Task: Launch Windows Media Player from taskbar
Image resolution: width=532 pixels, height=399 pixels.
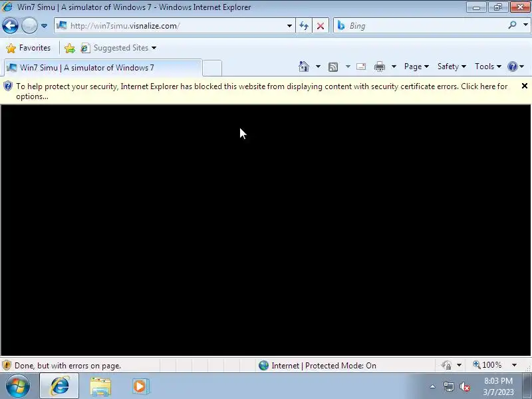Action: click(x=140, y=386)
